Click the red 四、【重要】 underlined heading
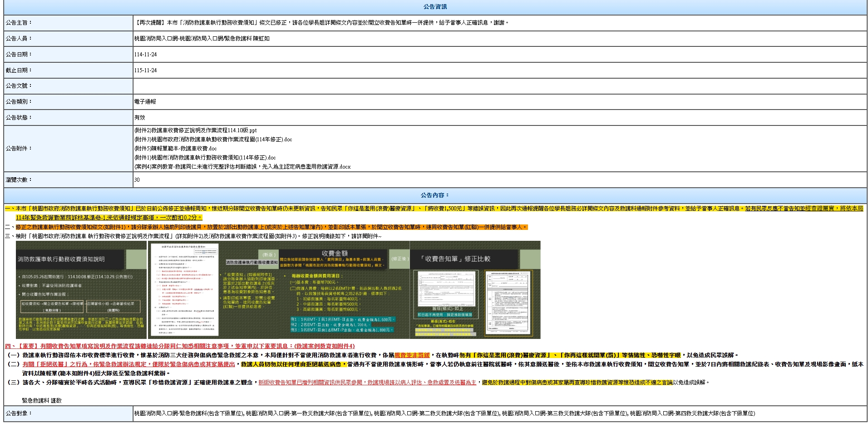Image resolution: width=868 pixels, height=423 pixels. click(x=180, y=346)
